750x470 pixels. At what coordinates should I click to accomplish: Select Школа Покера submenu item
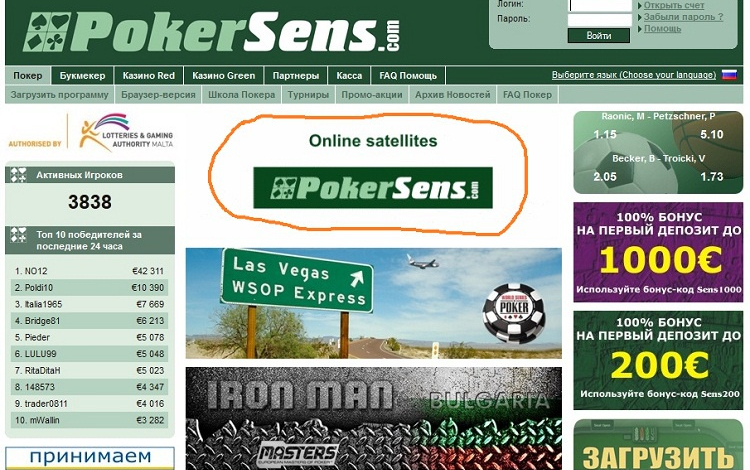click(x=242, y=95)
